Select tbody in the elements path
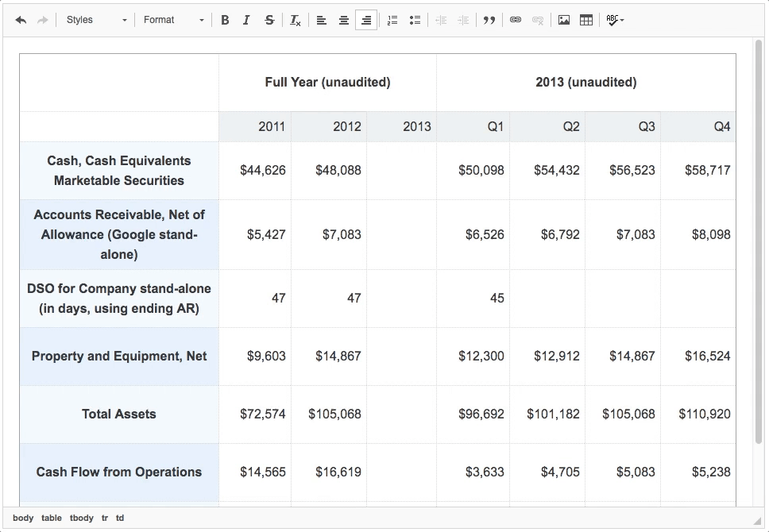The image size is (769, 532). click(81, 518)
